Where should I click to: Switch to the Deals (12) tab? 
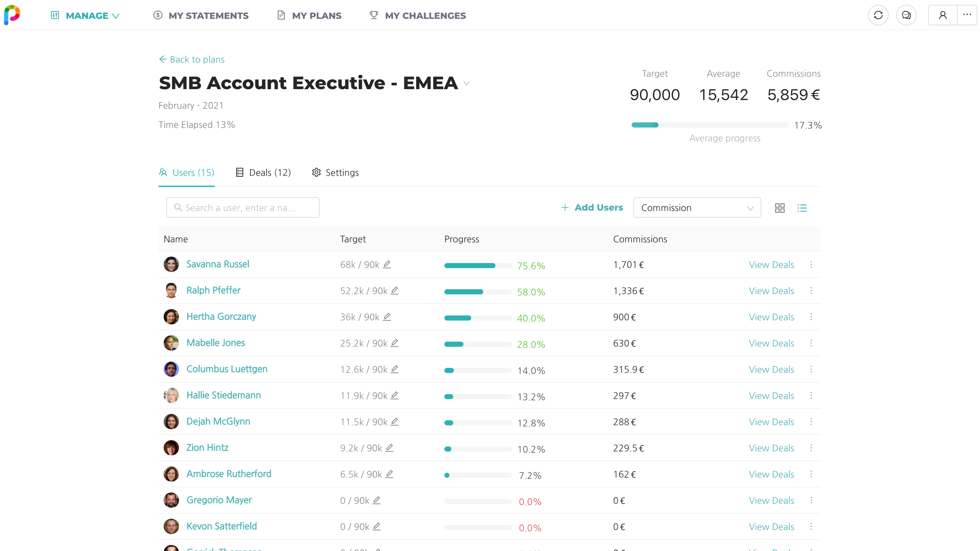click(263, 173)
